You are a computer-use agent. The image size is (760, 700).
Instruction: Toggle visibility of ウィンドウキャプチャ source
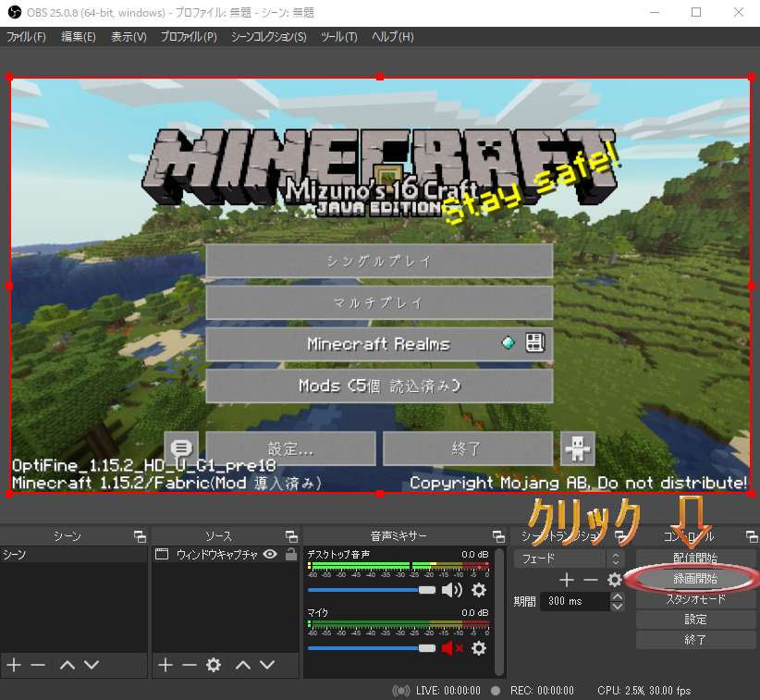pyautogui.click(x=270, y=554)
